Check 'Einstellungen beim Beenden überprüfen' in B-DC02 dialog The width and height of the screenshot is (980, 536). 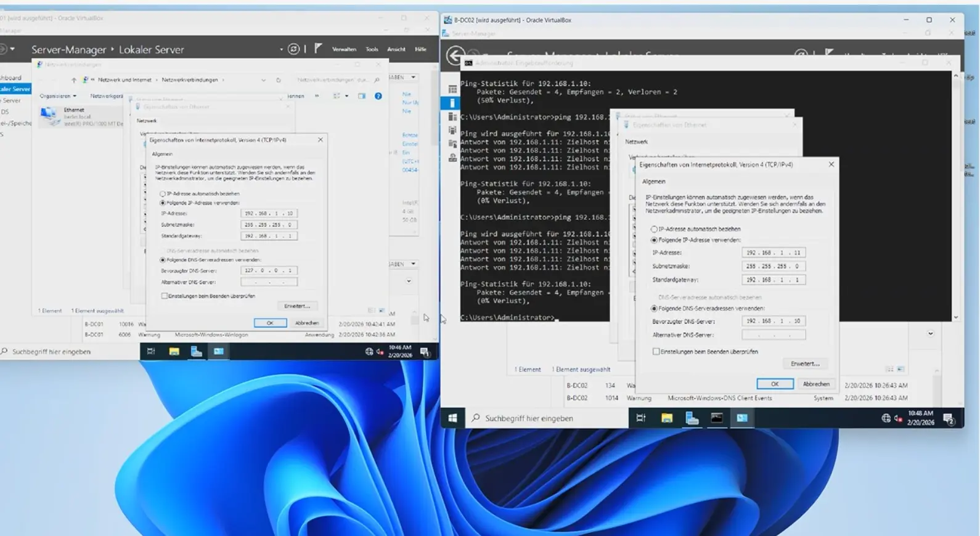[x=656, y=352]
